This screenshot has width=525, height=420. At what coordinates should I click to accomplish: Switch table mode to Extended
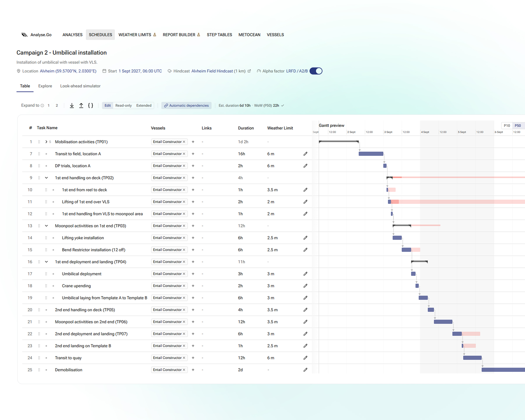pos(144,105)
